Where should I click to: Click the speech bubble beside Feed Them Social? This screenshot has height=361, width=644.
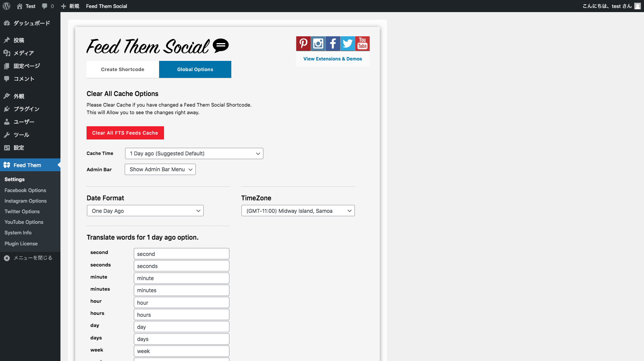[221, 45]
